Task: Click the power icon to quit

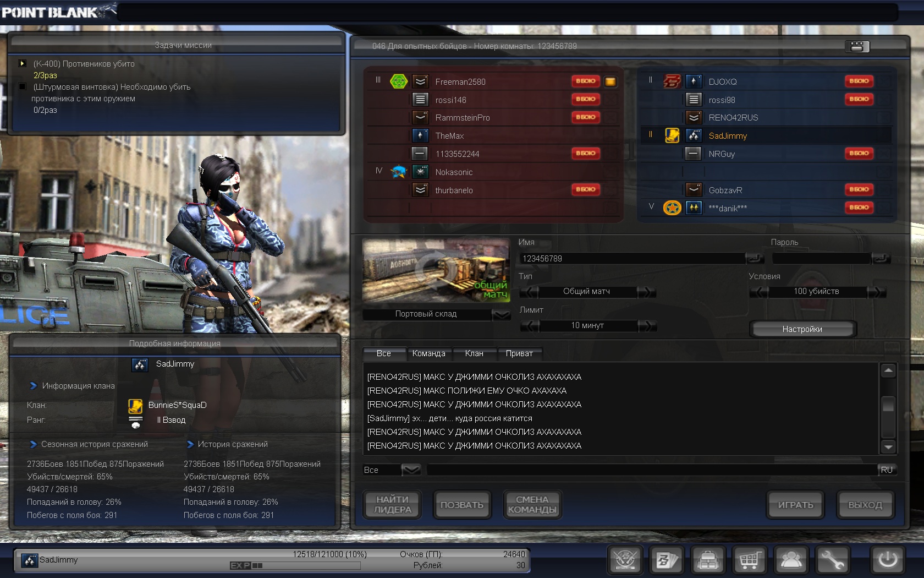Action: (887, 560)
